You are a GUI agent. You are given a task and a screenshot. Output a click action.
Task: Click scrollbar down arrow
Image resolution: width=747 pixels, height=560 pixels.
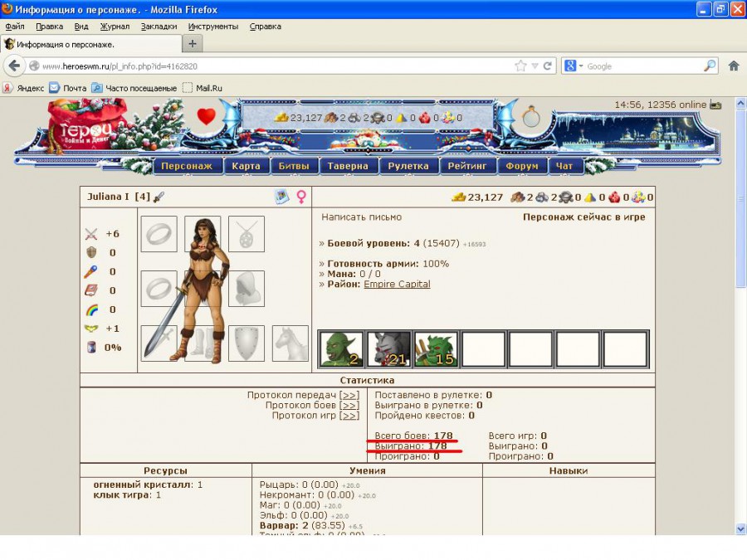coord(741,528)
